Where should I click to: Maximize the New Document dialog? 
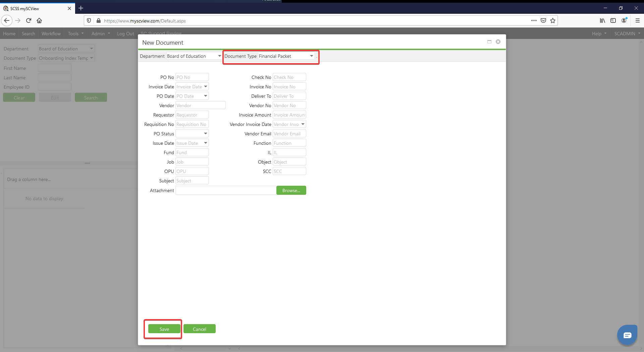pos(489,42)
